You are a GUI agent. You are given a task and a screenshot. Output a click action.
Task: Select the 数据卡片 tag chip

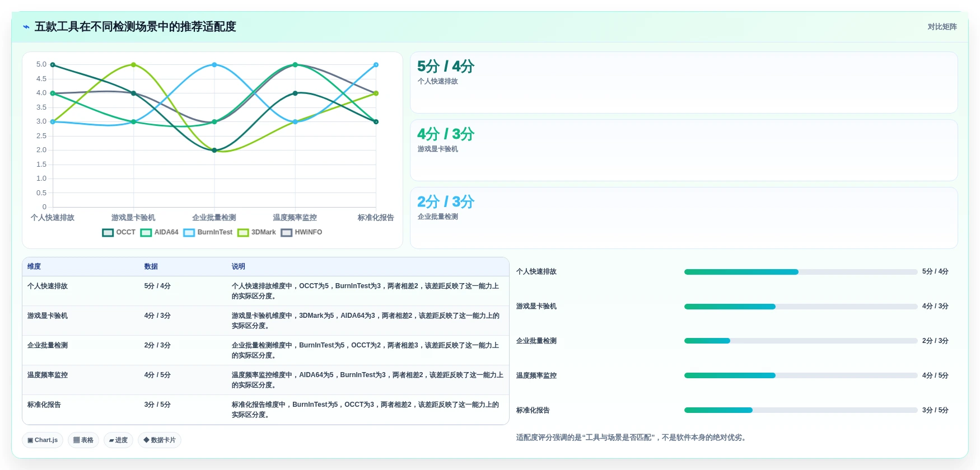click(160, 440)
